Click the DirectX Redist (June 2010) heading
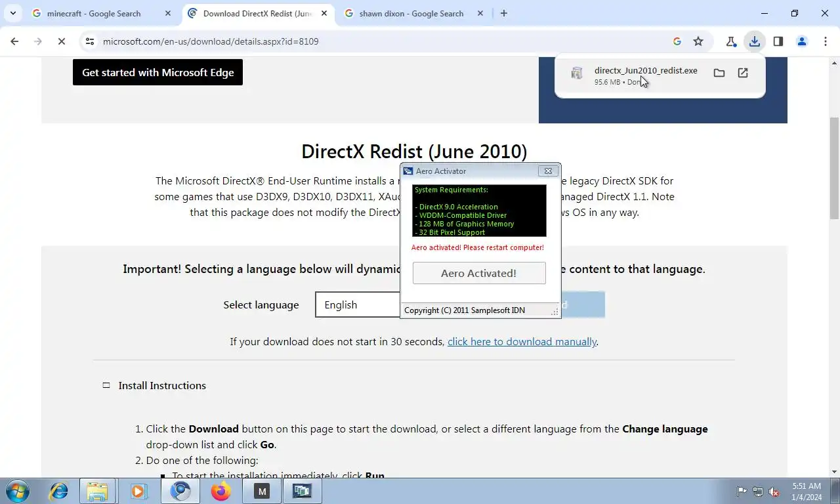Image resolution: width=840 pixels, height=504 pixels. [x=414, y=151]
